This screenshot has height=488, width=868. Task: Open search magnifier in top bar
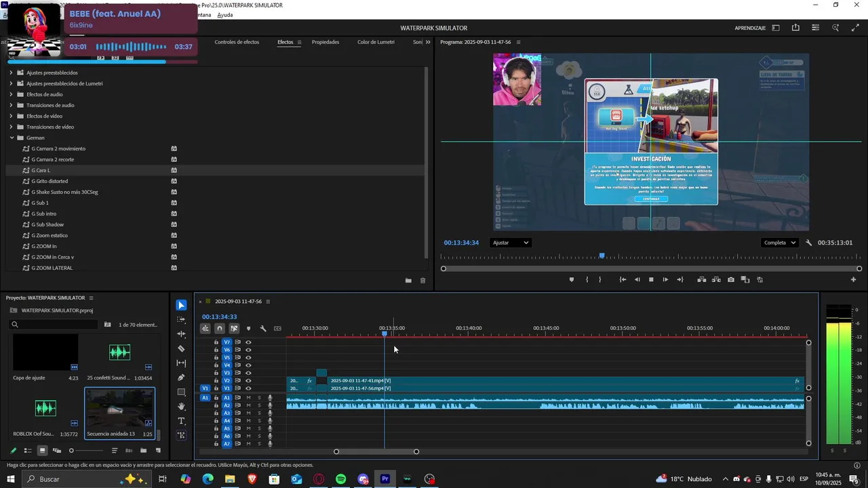(x=835, y=28)
